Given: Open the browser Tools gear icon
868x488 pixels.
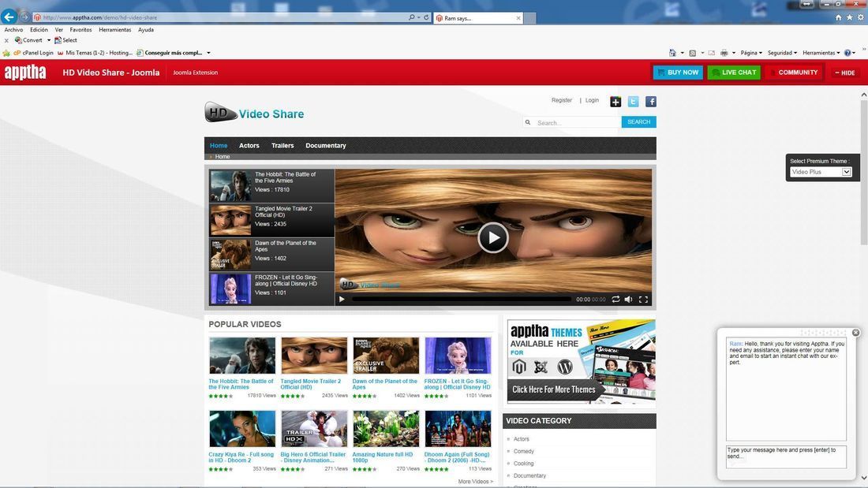Looking at the screenshot, I should pyautogui.click(x=861, y=17).
